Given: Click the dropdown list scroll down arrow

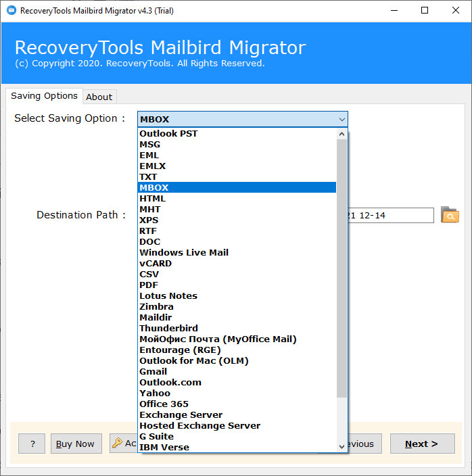Looking at the screenshot, I should coord(341,446).
